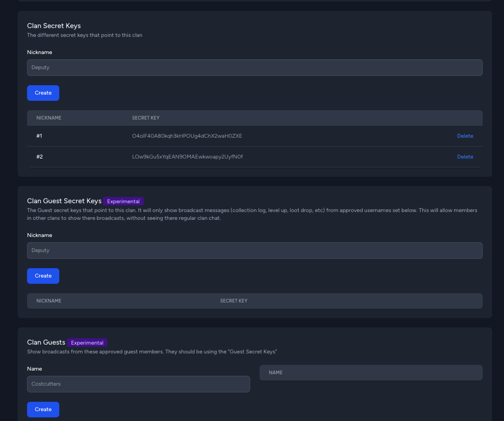
Task: Click the Clan Secret Keys heading
Action: (54, 25)
